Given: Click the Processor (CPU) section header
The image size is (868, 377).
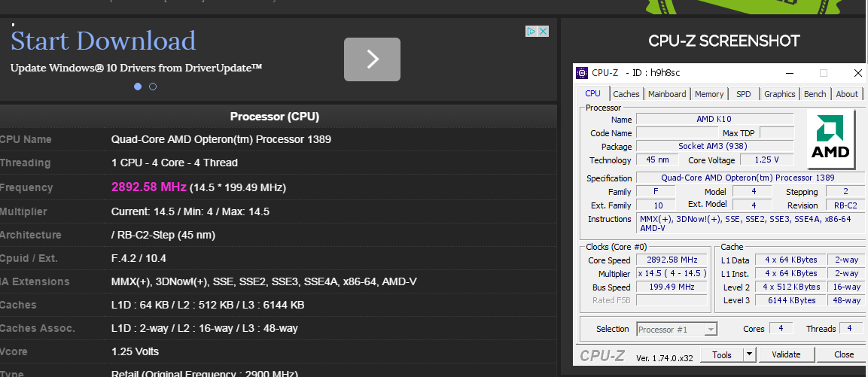Looking at the screenshot, I should click(275, 117).
